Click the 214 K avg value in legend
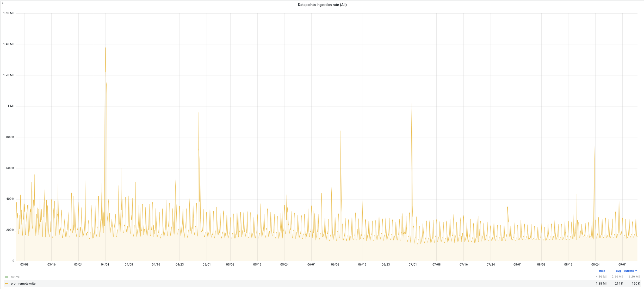The height and width of the screenshot is (289, 644). coord(619,284)
